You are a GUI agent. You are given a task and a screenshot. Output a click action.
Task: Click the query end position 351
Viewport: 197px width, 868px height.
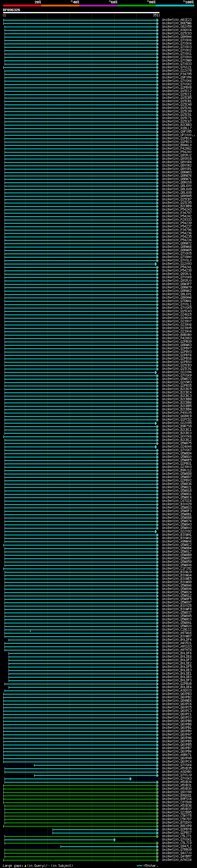pos(155,15)
